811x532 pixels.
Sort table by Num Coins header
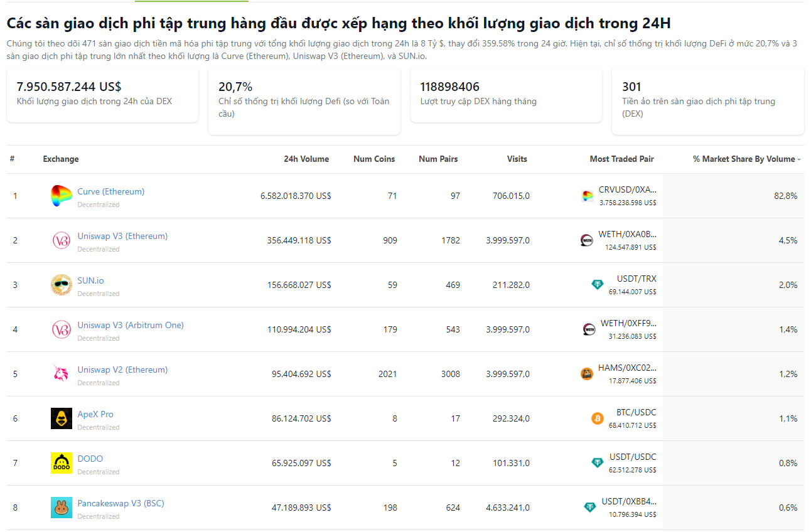pyautogui.click(x=374, y=159)
